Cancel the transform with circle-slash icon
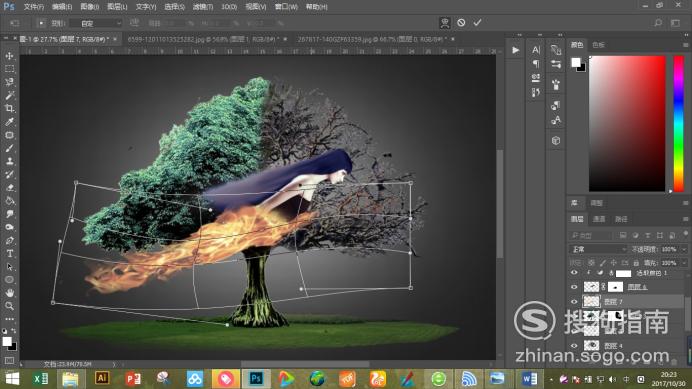This screenshot has width=692, height=389. click(x=461, y=23)
